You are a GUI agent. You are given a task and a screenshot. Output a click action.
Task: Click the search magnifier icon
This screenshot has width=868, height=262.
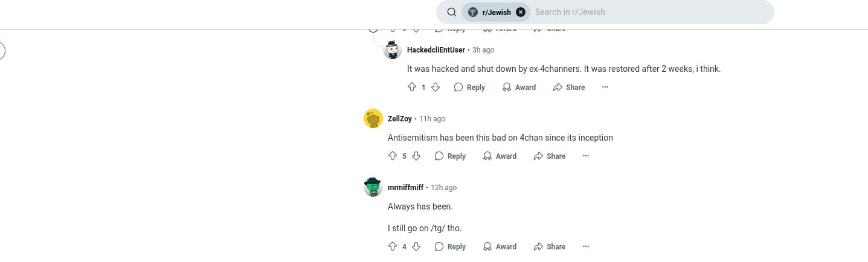pos(451,12)
